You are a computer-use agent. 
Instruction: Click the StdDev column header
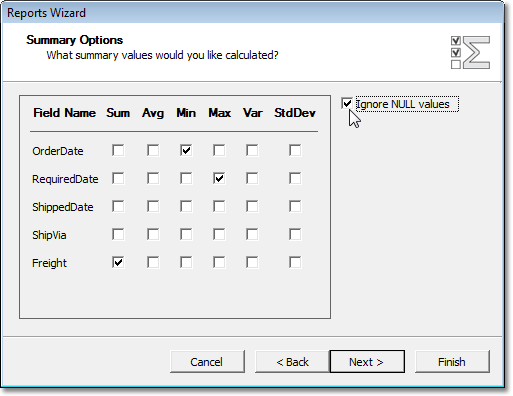(295, 113)
